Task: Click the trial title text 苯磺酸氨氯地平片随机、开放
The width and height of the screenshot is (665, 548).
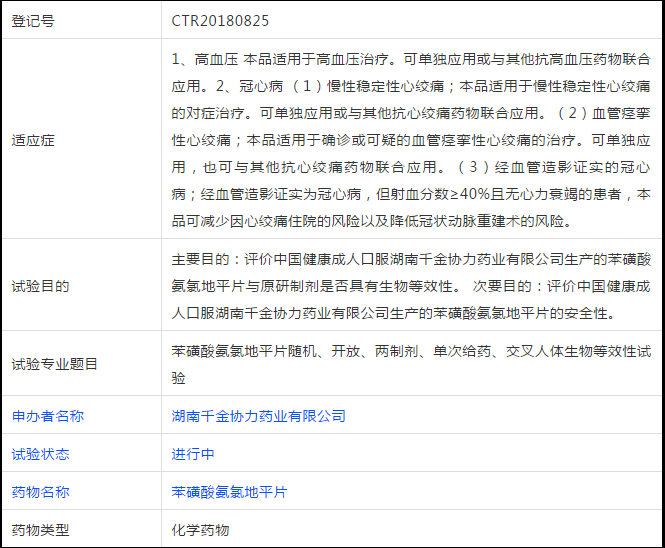Action: [411, 364]
